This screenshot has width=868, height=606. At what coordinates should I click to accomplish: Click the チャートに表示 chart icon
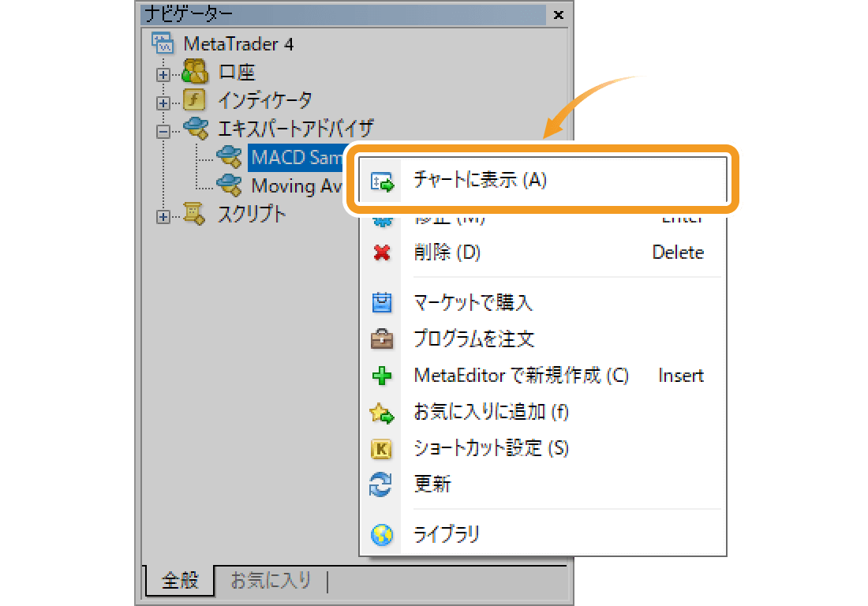coord(382,181)
